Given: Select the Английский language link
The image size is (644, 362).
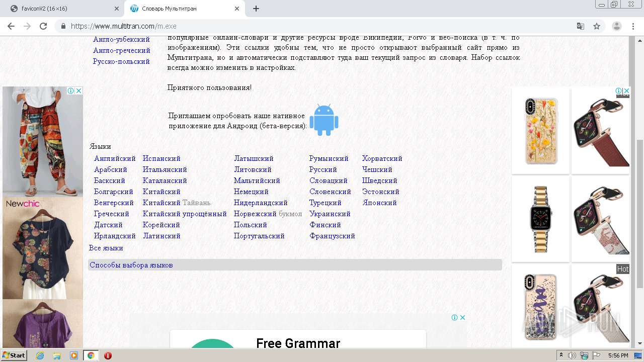Looking at the screenshot, I should (x=115, y=158).
